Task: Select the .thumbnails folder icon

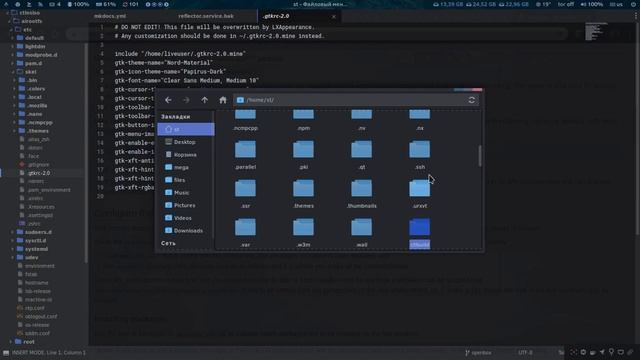Action: [362, 189]
